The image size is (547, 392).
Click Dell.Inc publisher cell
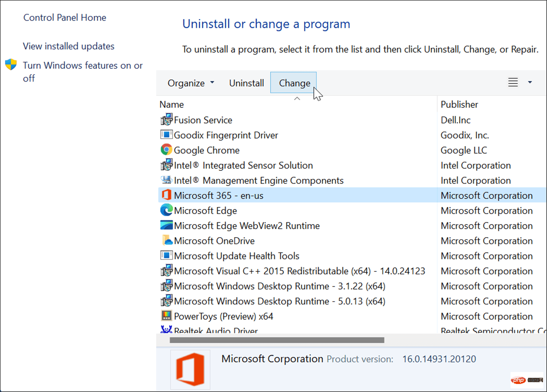click(x=455, y=120)
